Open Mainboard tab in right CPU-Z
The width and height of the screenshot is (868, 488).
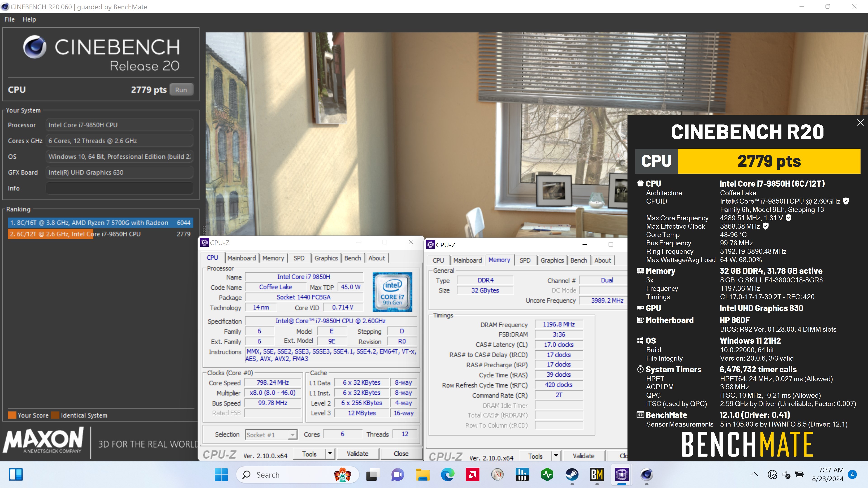pyautogui.click(x=468, y=260)
